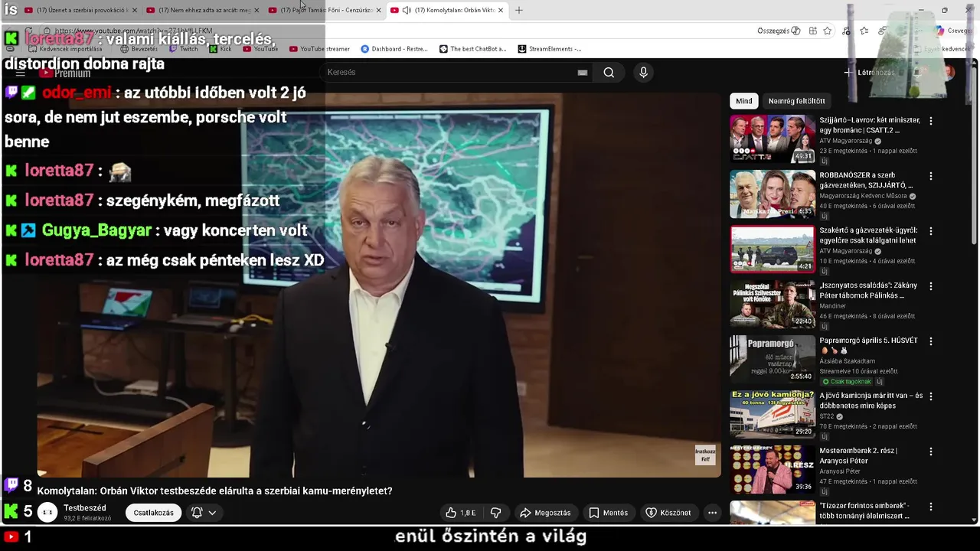Open the on-screen keyboard icon in search box
Viewport: 980px width, 551px height.
[x=583, y=72]
